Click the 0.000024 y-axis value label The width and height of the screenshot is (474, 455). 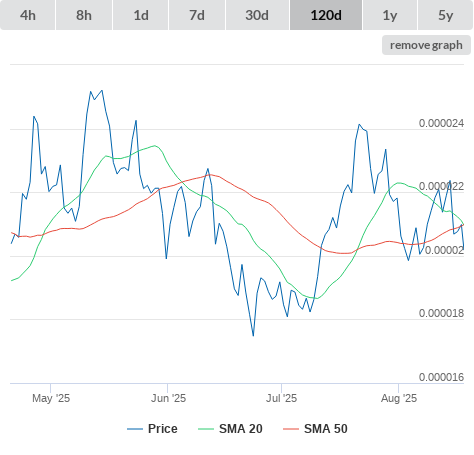(x=441, y=123)
